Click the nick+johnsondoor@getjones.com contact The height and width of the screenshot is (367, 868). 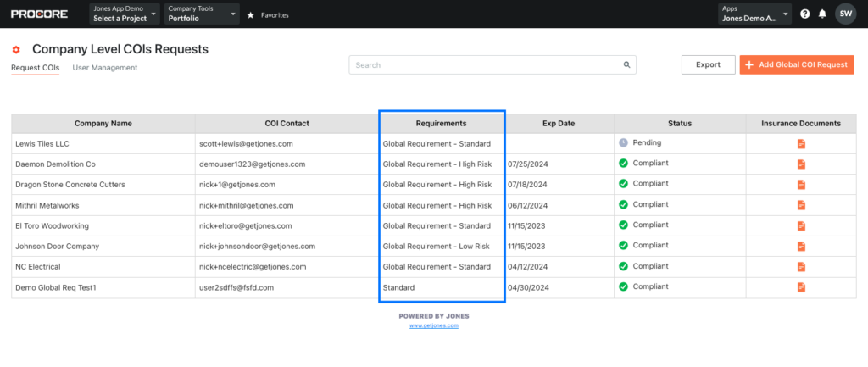(x=258, y=247)
